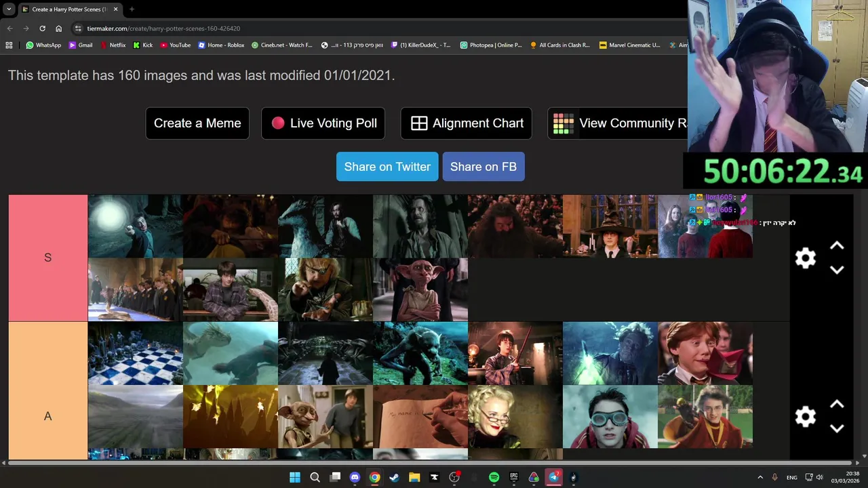Open Photopea bookmark

click(491, 45)
